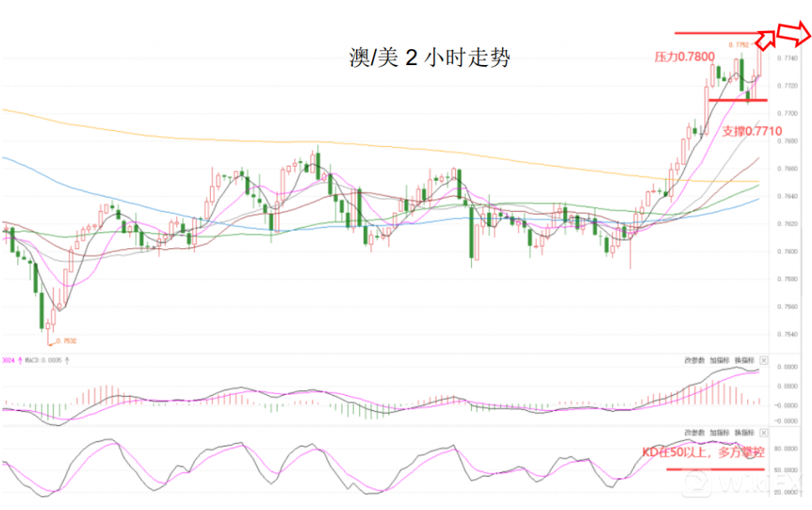Viewport: 812px width, 510px height.
Task: Click the MACD:0.0005 value label
Action: [43, 360]
